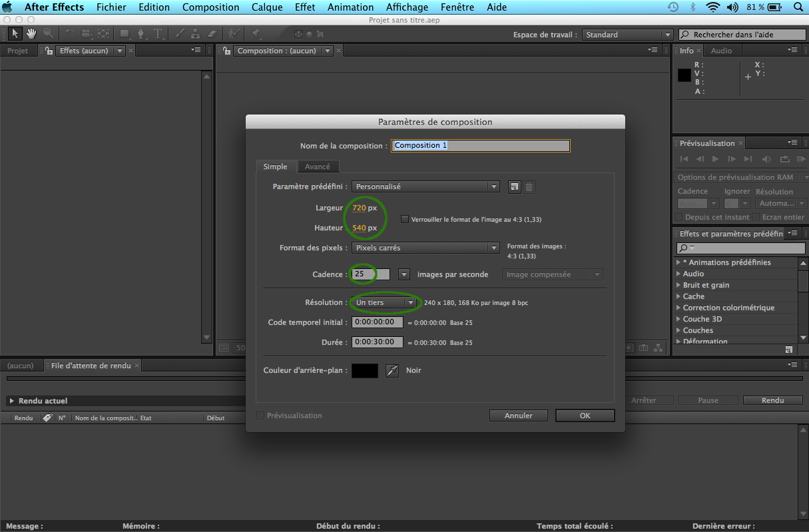Switch to the Avancé tab
The width and height of the screenshot is (809, 532).
coord(317,166)
